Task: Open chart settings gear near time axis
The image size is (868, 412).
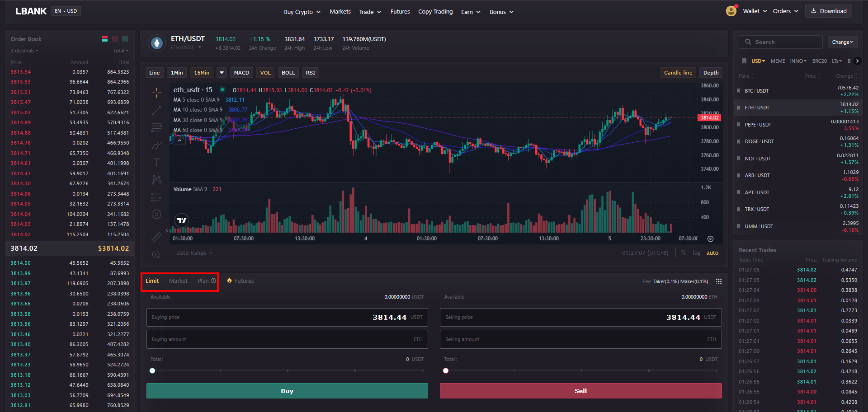Action: (x=710, y=239)
